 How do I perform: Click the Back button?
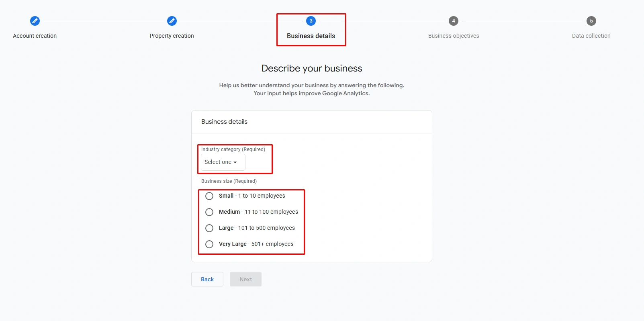(207, 279)
